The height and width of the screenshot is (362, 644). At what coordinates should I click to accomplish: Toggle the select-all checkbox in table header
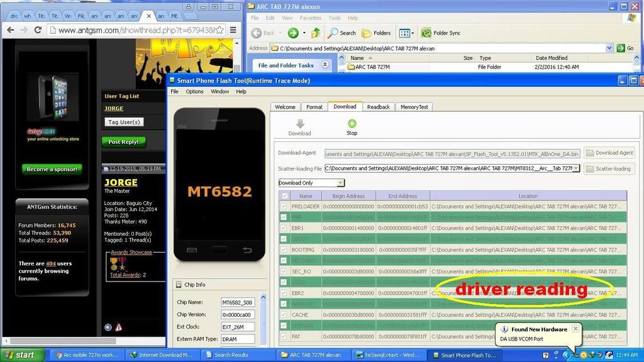[x=285, y=196]
